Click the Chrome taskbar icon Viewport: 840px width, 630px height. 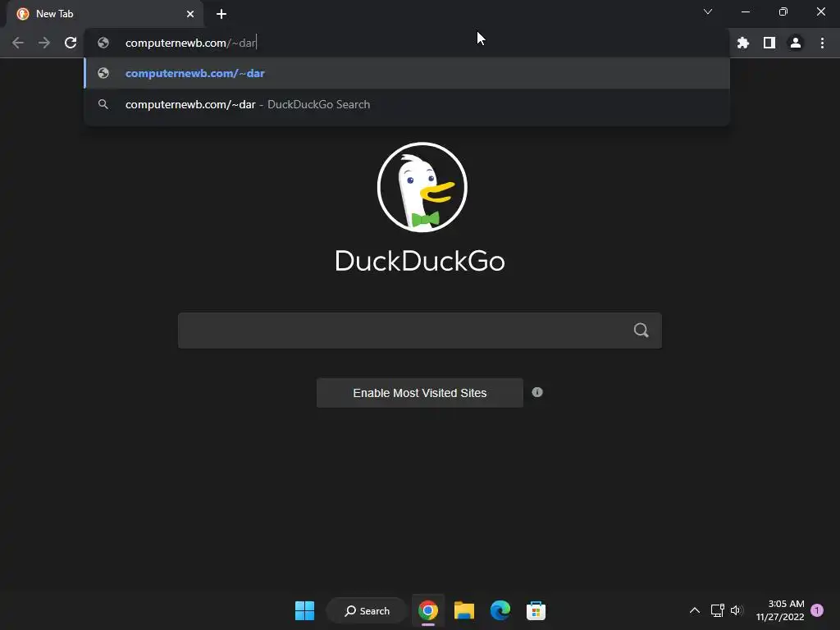point(428,610)
